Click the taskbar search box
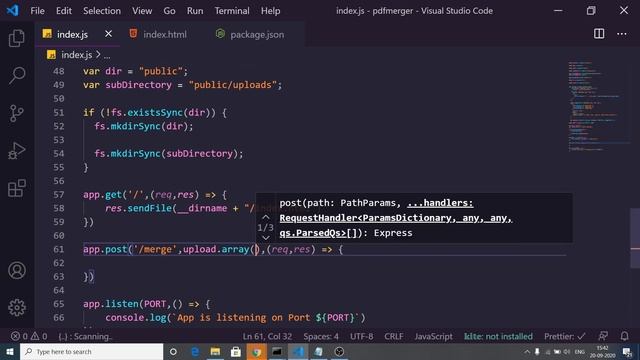640x360 pixels. coord(91,351)
